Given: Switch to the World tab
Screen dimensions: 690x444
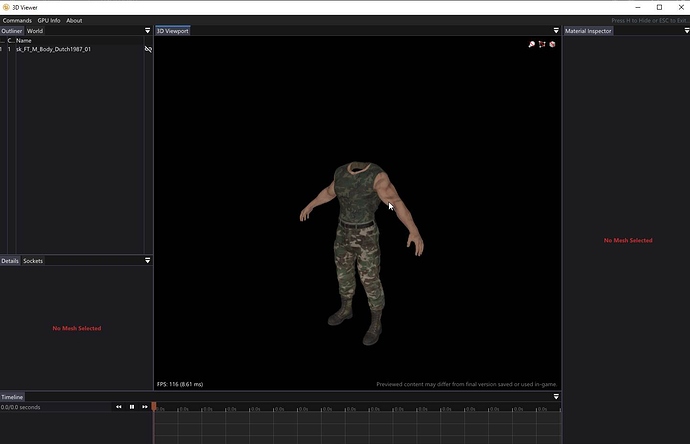Looking at the screenshot, I should click(35, 31).
